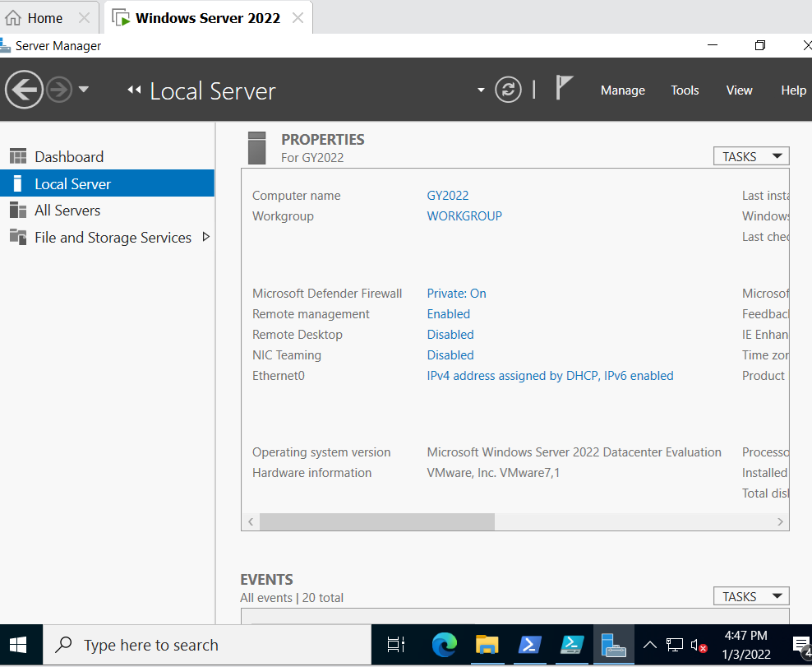
Task: Expand File and Storage Services arrow
Action: (x=206, y=237)
